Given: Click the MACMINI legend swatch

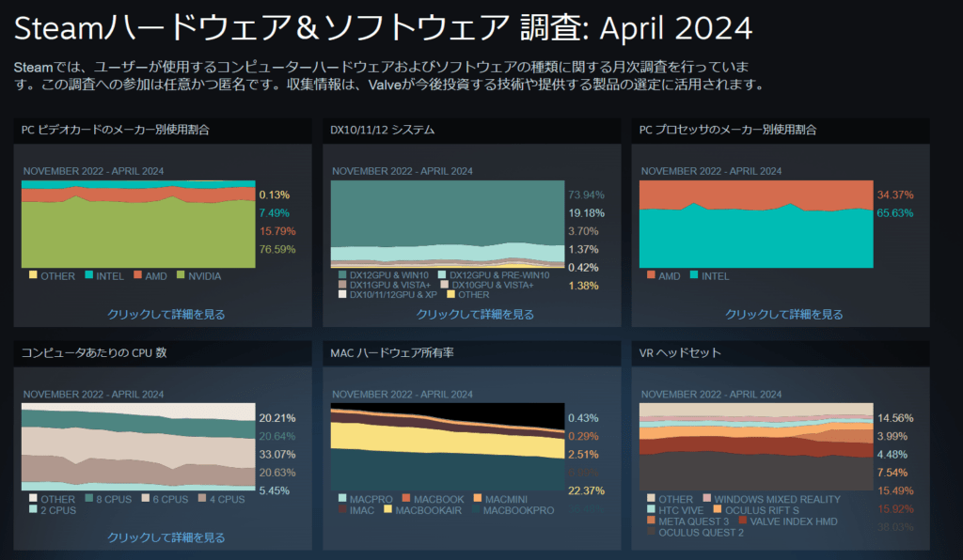Looking at the screenshot, I should pyautogui.click(x=478, y=498).
